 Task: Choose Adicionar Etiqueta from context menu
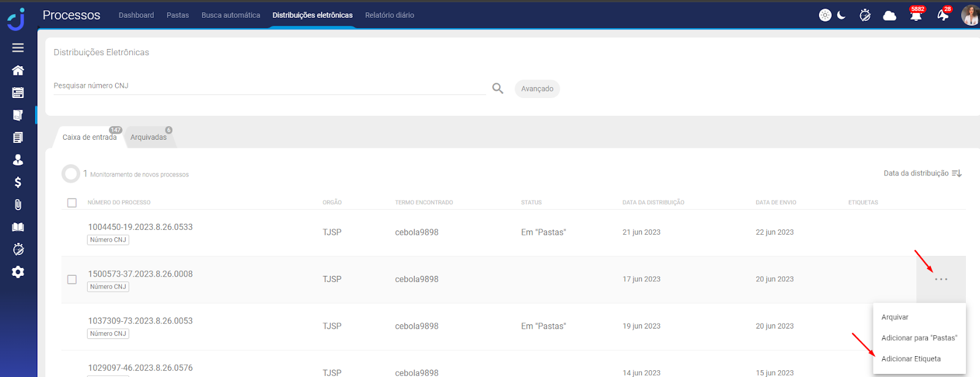[911, 359]
